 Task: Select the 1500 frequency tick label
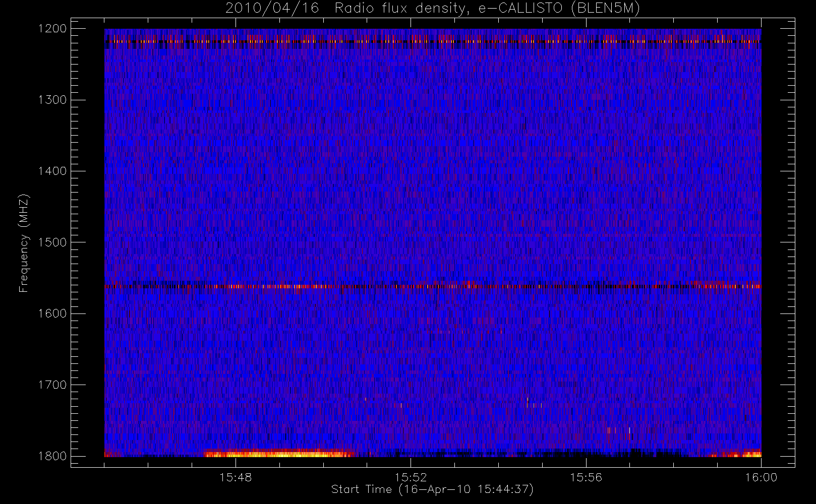tap(52, 242)
